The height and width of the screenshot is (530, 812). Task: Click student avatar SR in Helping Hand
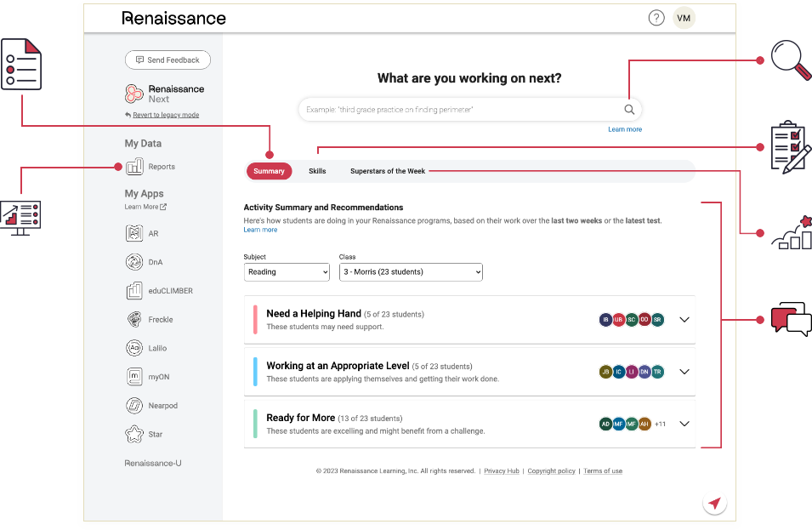pos(657,320)
